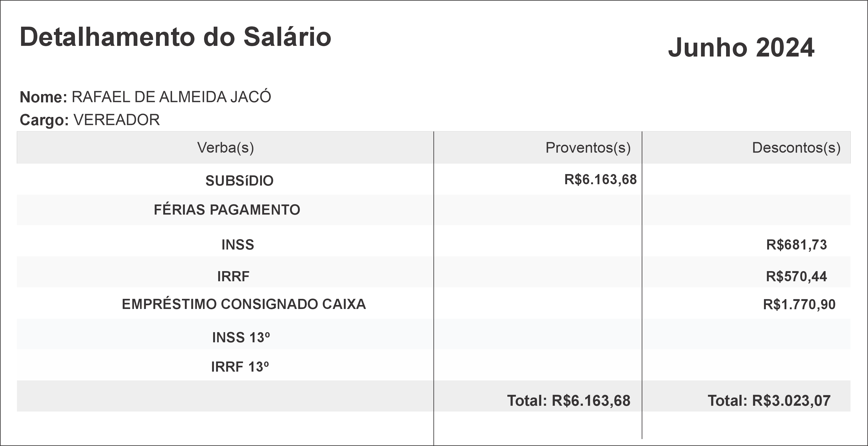This screenshot has height=446, width=868.
Task: Click the IRRF 13º row label
Action: [240, 367]
